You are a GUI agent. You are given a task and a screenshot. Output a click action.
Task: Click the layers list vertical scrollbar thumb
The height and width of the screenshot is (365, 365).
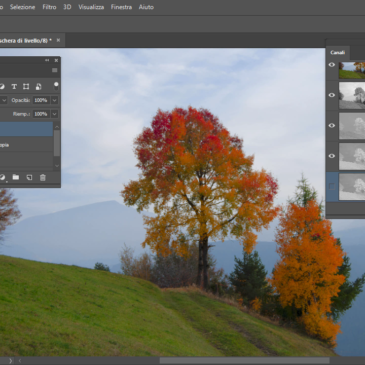[57, 143]
